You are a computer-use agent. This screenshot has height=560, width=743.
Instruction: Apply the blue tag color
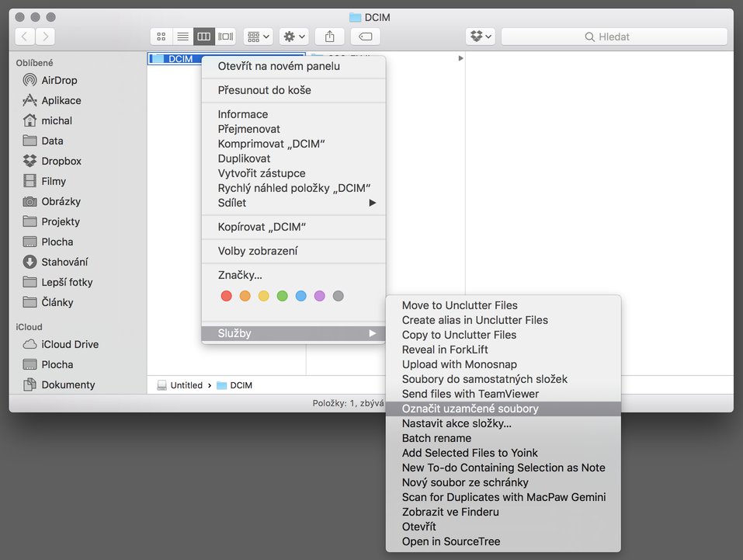(301, 296)
